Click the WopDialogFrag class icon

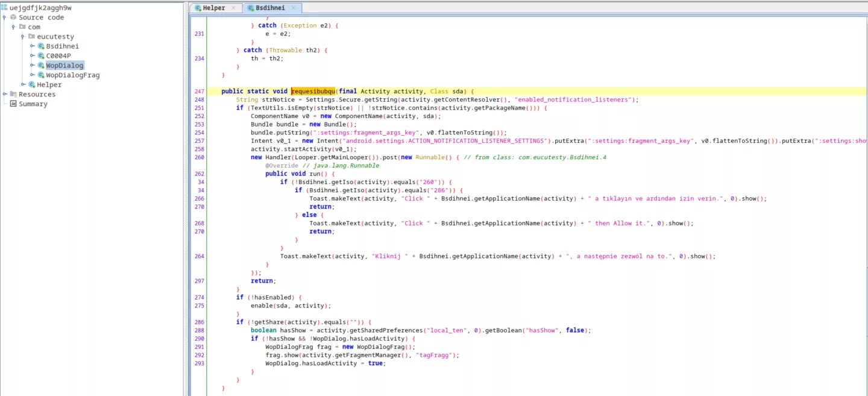[x=41, y=75]
